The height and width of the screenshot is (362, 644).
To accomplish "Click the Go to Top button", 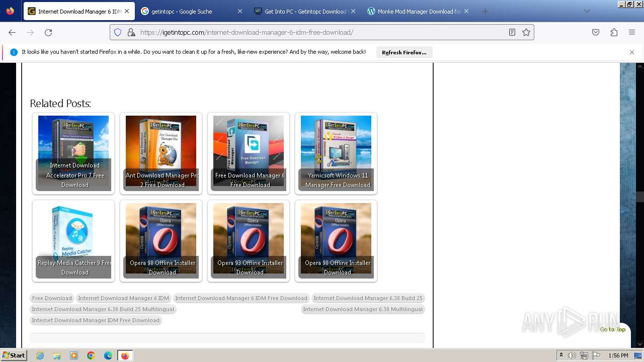I will [612, 329].
